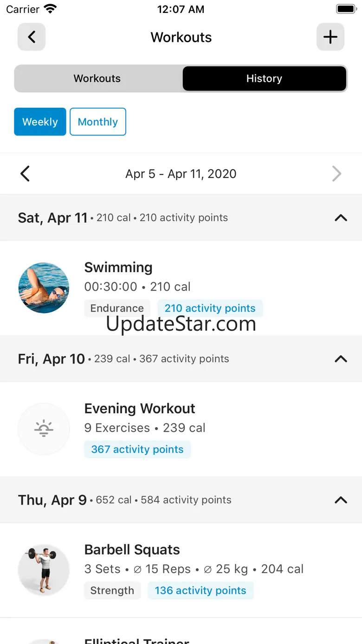Collapse the Thu, Apr 9 section
The height and width of the screenshot is (644, 362).
pyautogui.click(x=341, y=500)
